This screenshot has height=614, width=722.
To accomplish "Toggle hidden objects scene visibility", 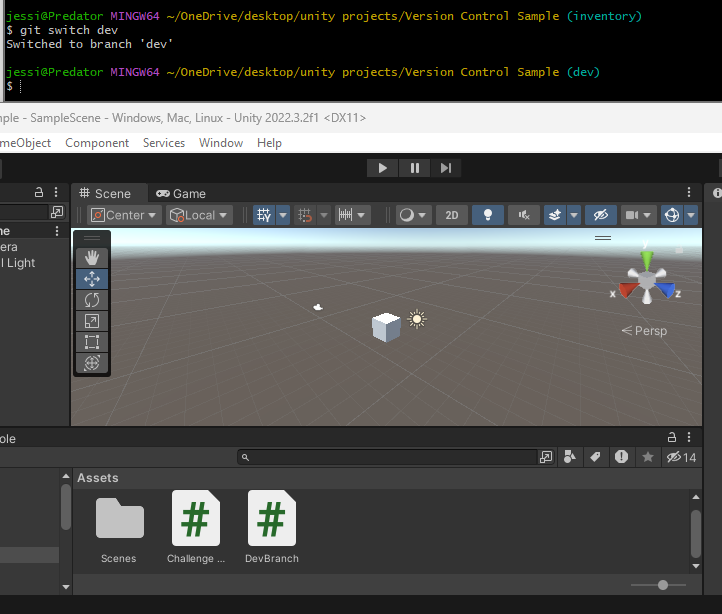I will tap(600, 215).
